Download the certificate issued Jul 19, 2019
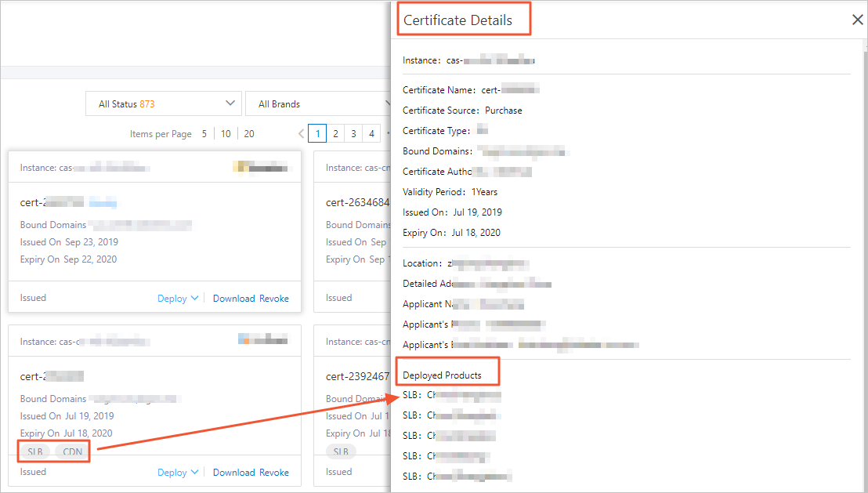 coord(233,473)
